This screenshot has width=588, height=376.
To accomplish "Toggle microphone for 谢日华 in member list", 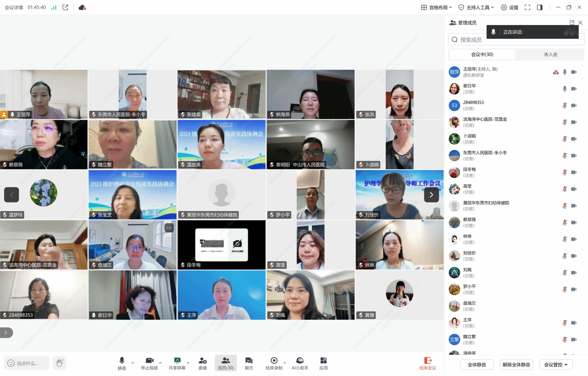I will click(x=565, y=89).
